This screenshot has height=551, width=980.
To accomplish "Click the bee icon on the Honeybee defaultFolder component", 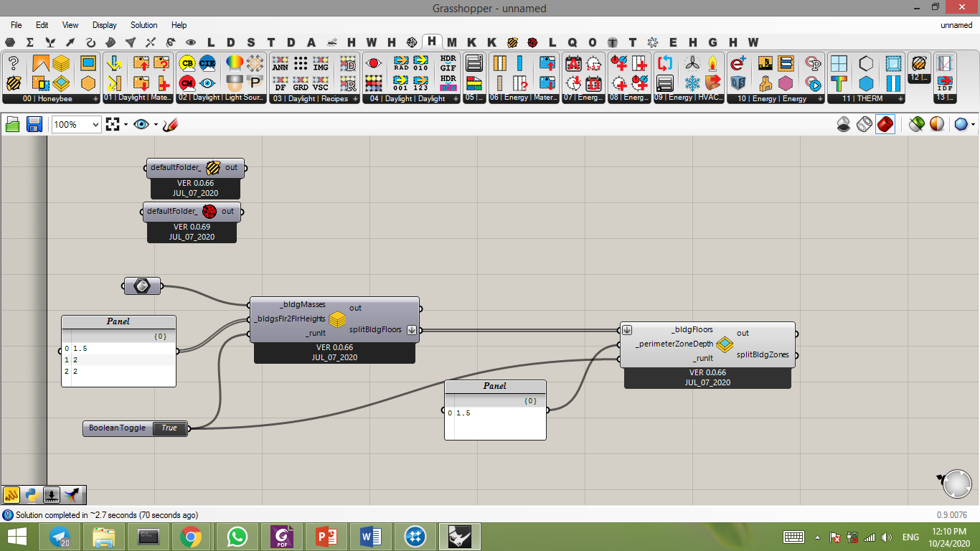I will point(213,168).
